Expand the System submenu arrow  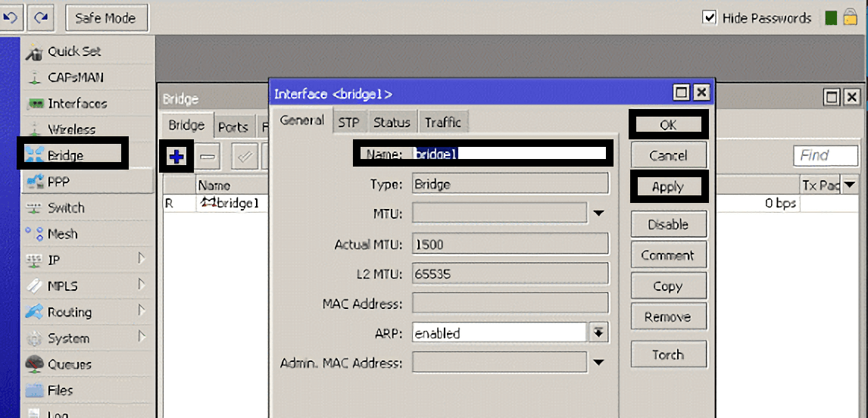pos(142,337)
